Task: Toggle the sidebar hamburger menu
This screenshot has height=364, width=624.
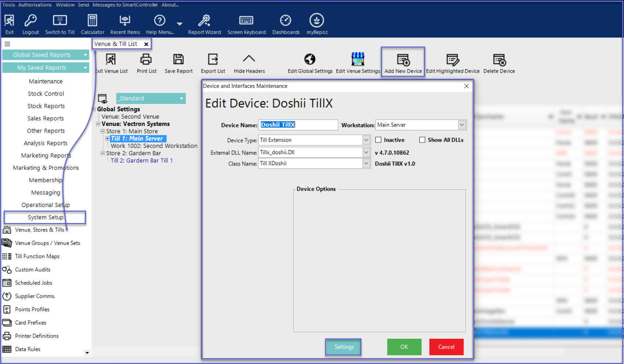Action: click(x=7, y=44)
